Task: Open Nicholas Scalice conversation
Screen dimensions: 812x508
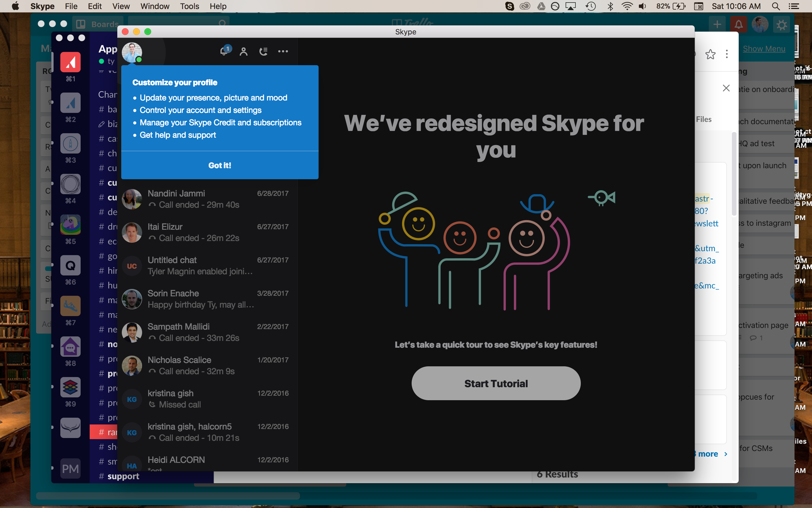Action: (207, 365)
